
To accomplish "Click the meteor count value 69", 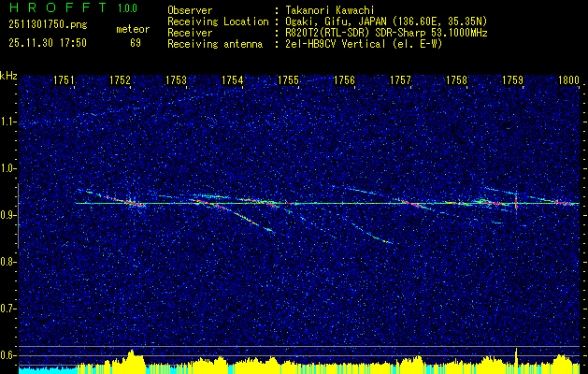I will coord(136,43).
